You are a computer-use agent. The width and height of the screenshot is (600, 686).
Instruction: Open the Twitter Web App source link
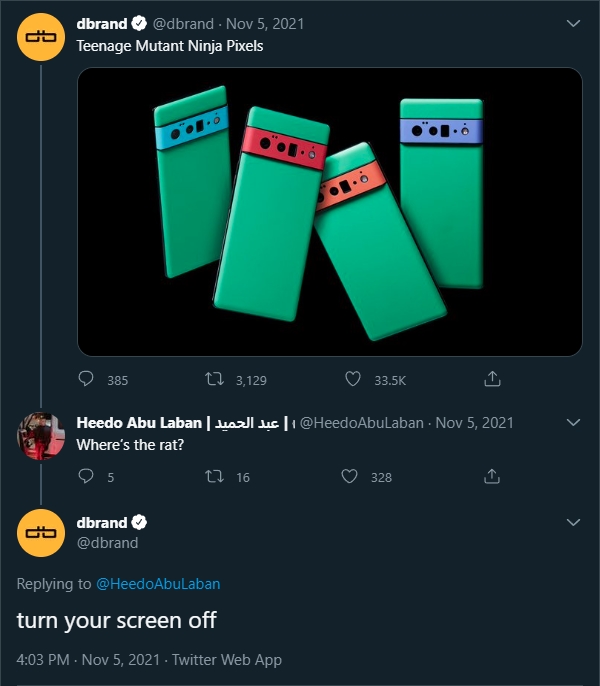pyautogui.click(x=227, y=659)
